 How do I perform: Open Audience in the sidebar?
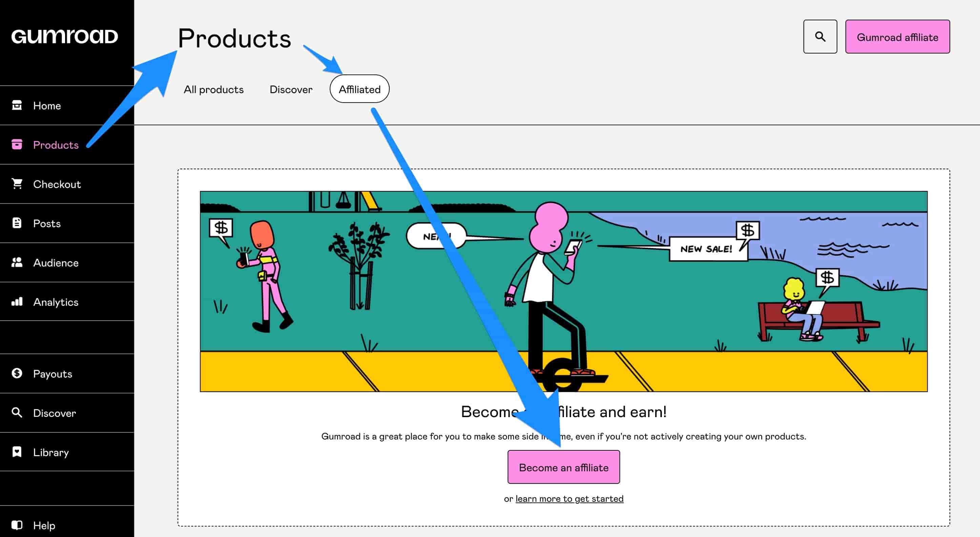(x=67, y=263)
